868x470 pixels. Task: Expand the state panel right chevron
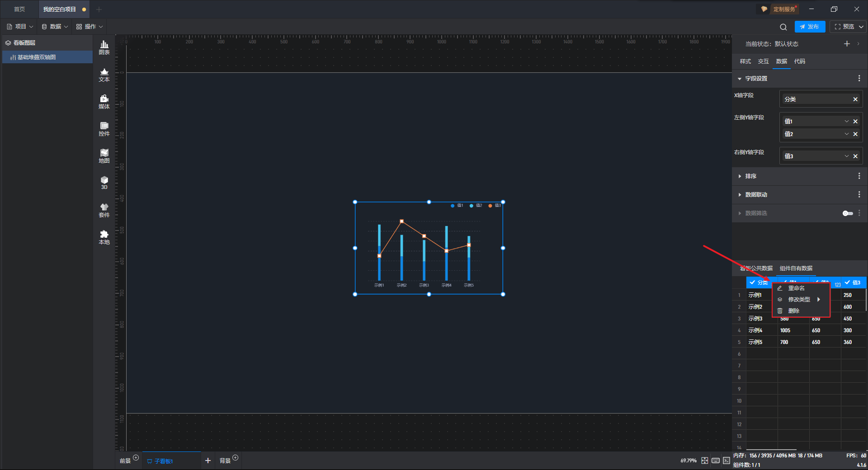pyautogui.click(x=858, y=44)
